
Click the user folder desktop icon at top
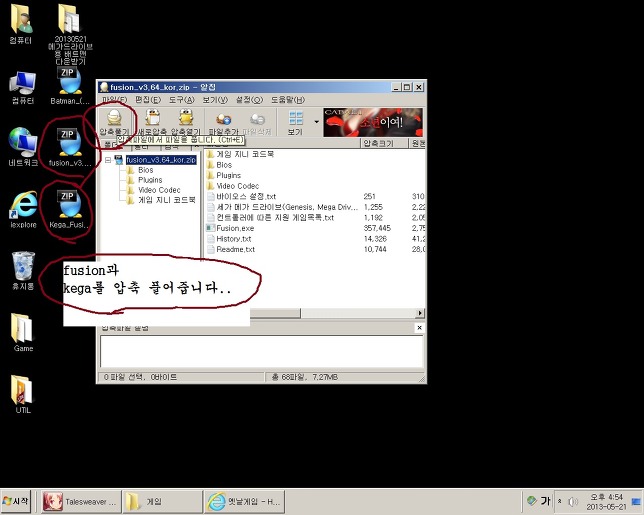(x=21, y=24)
